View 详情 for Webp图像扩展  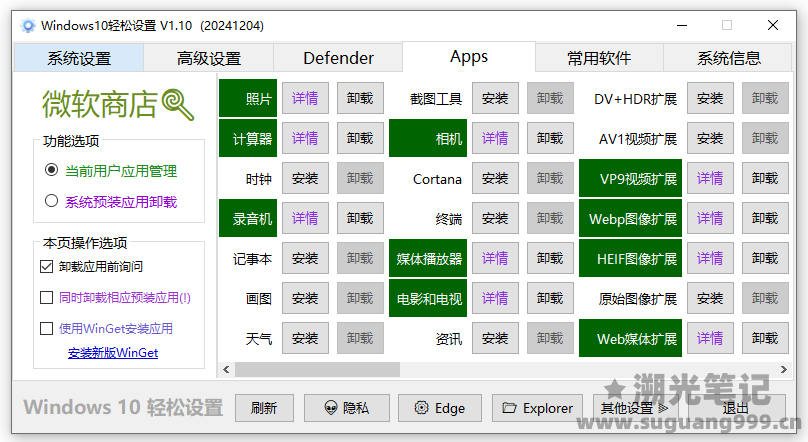coord(710,218)
